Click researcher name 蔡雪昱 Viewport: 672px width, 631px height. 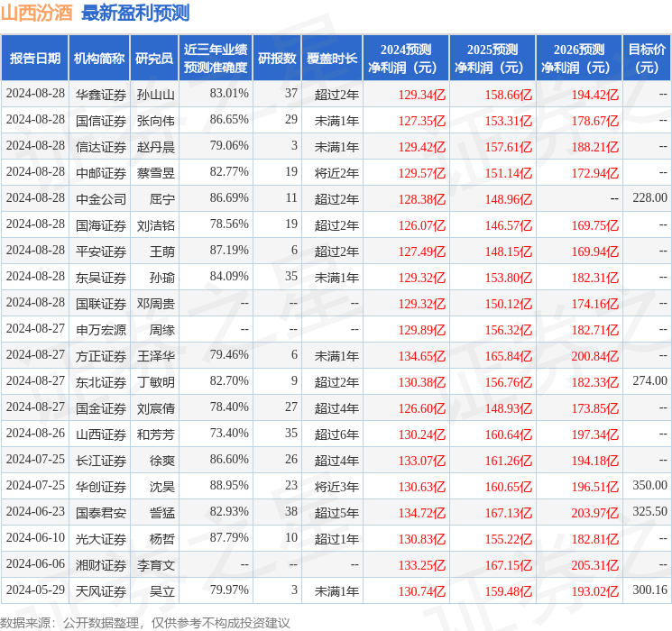(x=155, y=173)
